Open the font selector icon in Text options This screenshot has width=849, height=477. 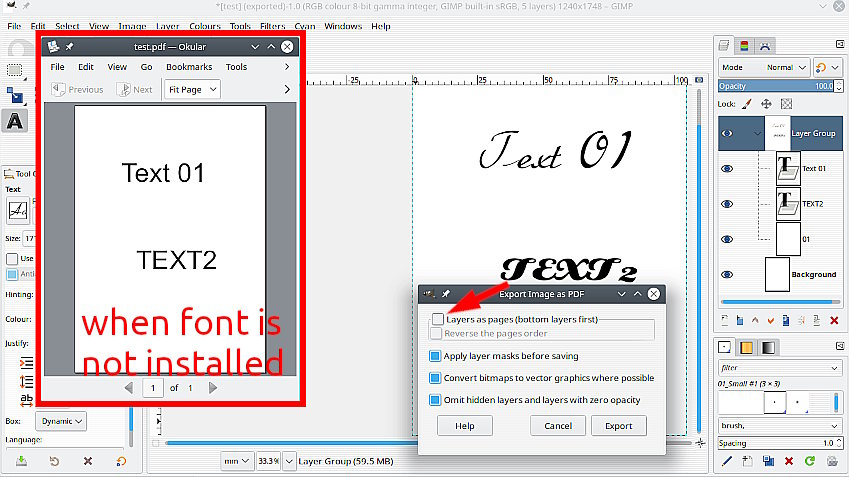tap(17, 211)
